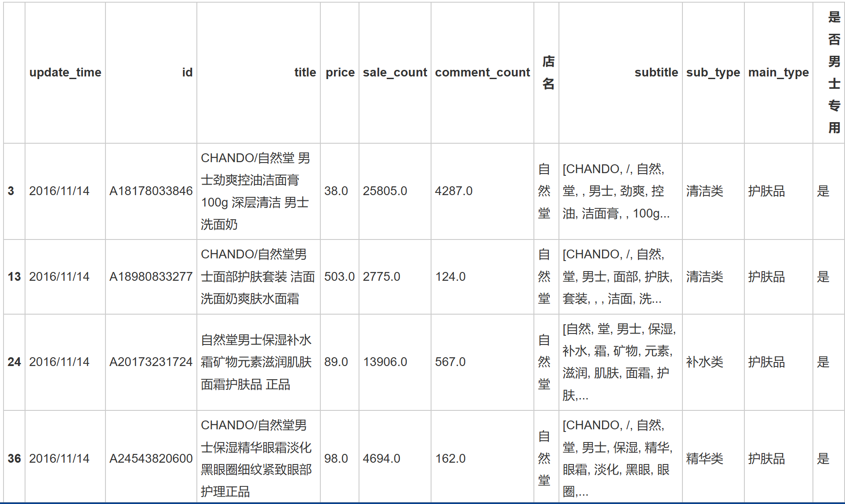
Task: Click comment_count cell 4287.0
Action: [482, 191]
